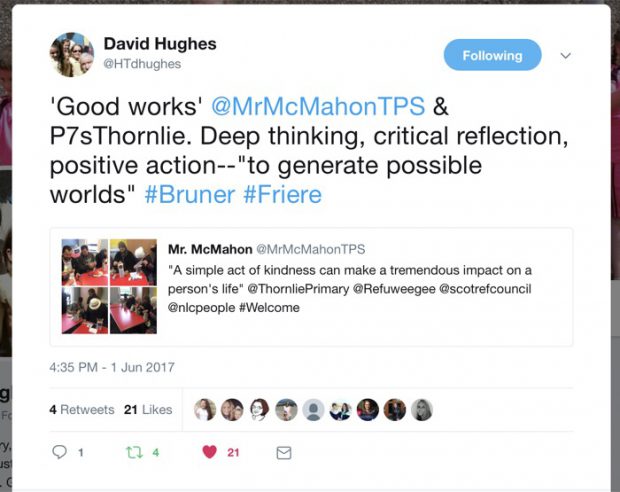The image size is (620, 492).
Task: Open bottom-right photo in quoted tweet
Action: click(x=133, y=310)
